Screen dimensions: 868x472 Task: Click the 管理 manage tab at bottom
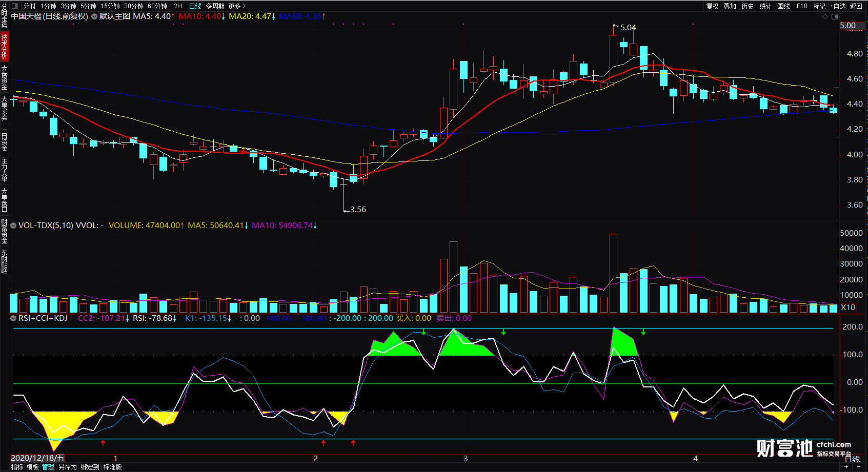click(x=48, y=467)
